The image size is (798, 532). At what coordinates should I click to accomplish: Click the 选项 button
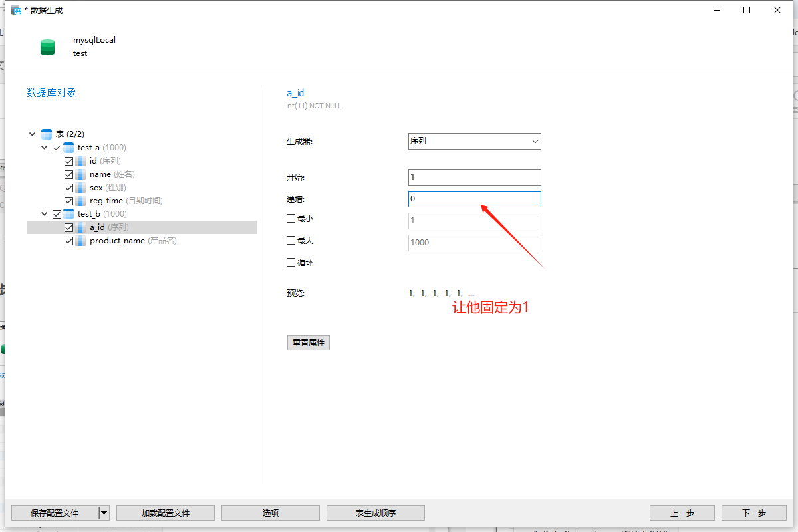coord(271,513)
